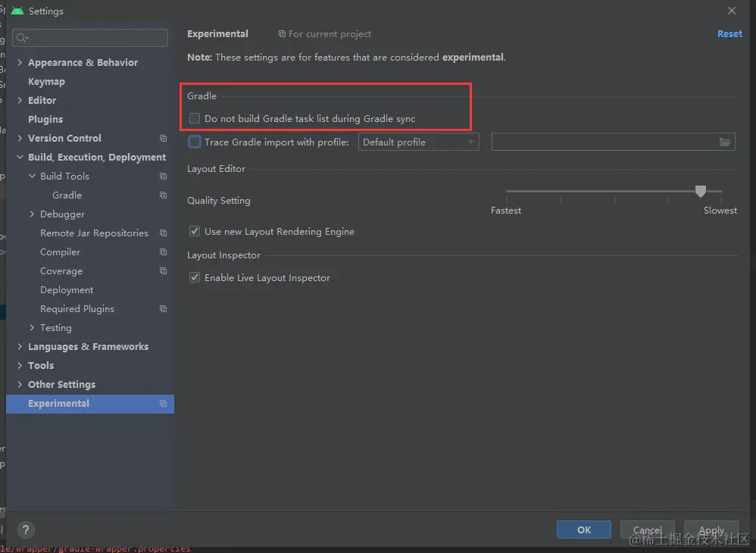Viewport: 756px width, 553px height.
Task: Expand Appearance & Behavior section
Action: [20, 62]
